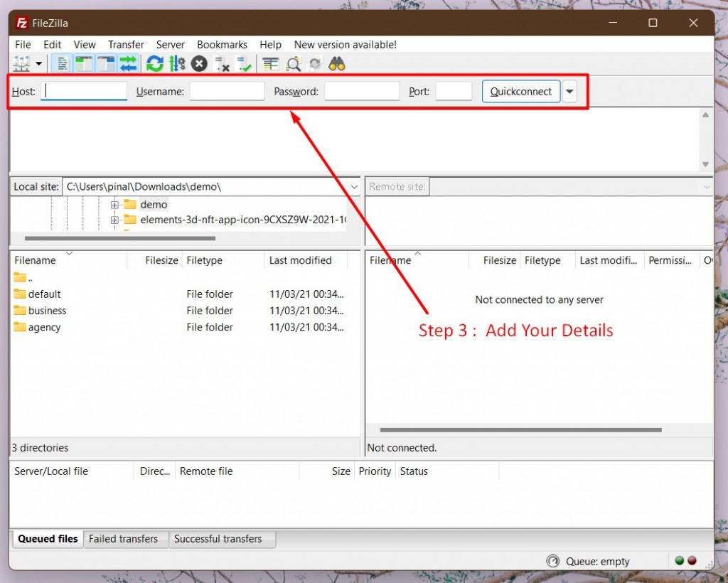Screen dimensions: 728x583
Task: Focus the Port input field
Action: (454, 91)
